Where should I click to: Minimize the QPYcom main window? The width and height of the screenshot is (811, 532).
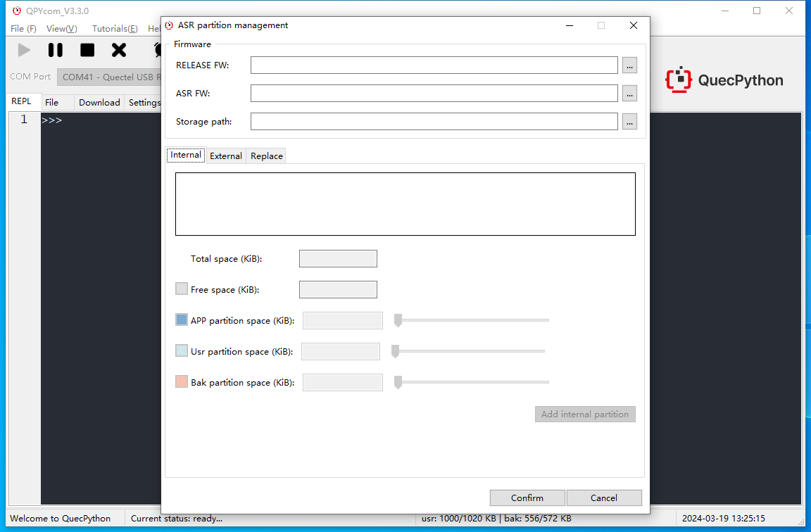(725, 11)
